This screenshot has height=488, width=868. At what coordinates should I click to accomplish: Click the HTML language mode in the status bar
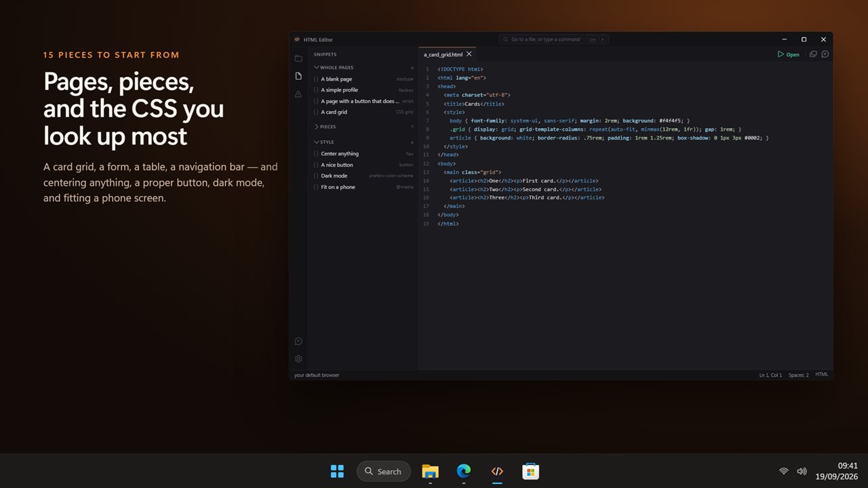(x=822, y=375)
